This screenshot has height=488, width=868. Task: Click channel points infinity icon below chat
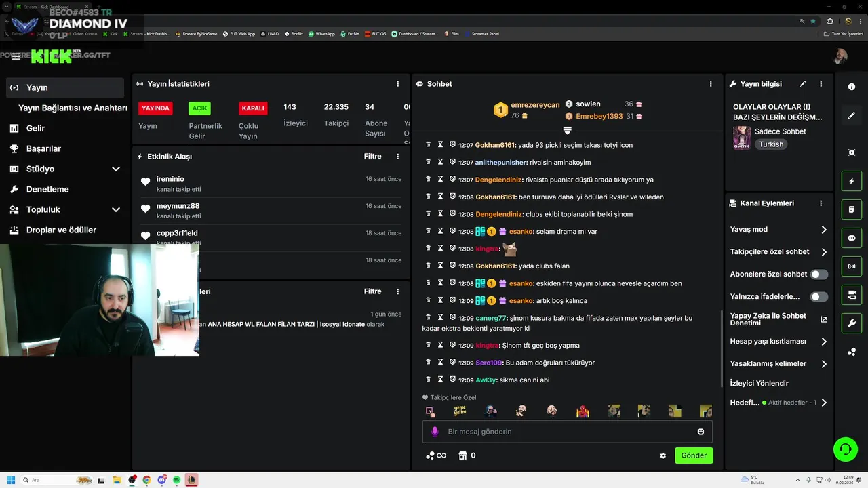tap(436, 455)
